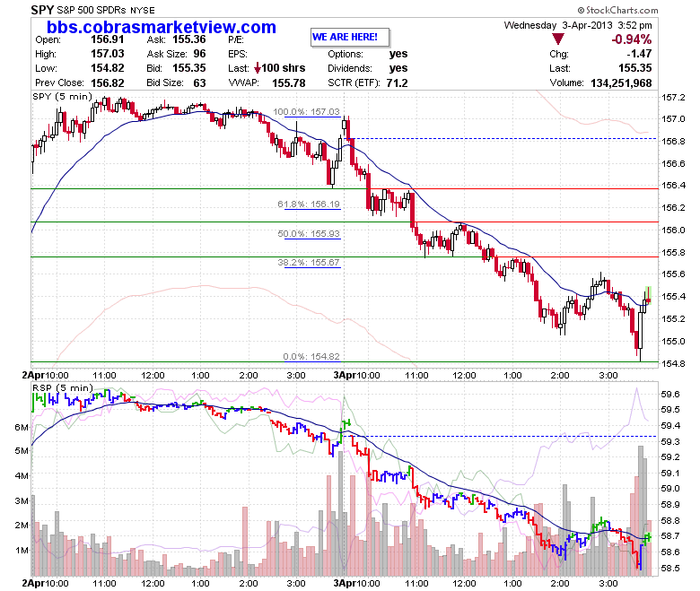Click the 50.0%: 155.93 Fibonacci label

(x=309, y=234)
